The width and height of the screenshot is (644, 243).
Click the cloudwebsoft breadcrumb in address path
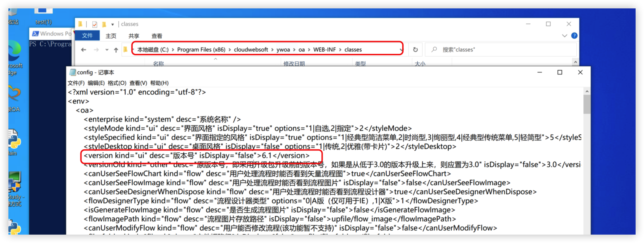pyautogui.click(x=251, y=50)
